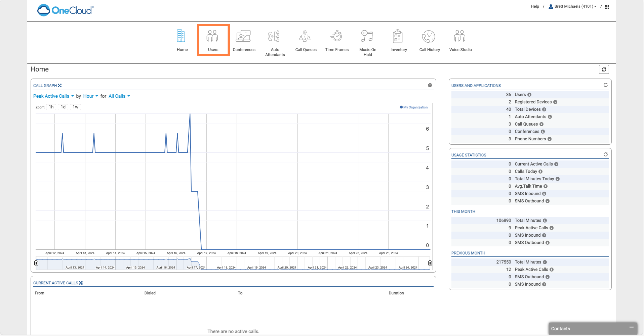Show info for Total Devices

[544, 109]
